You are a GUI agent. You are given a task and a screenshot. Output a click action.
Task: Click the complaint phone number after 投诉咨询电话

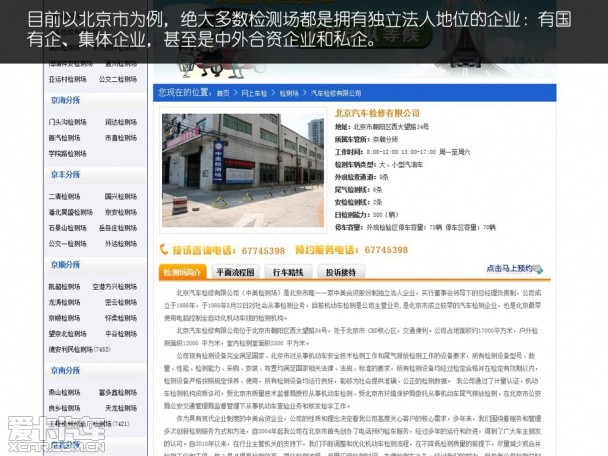(263, 250)
